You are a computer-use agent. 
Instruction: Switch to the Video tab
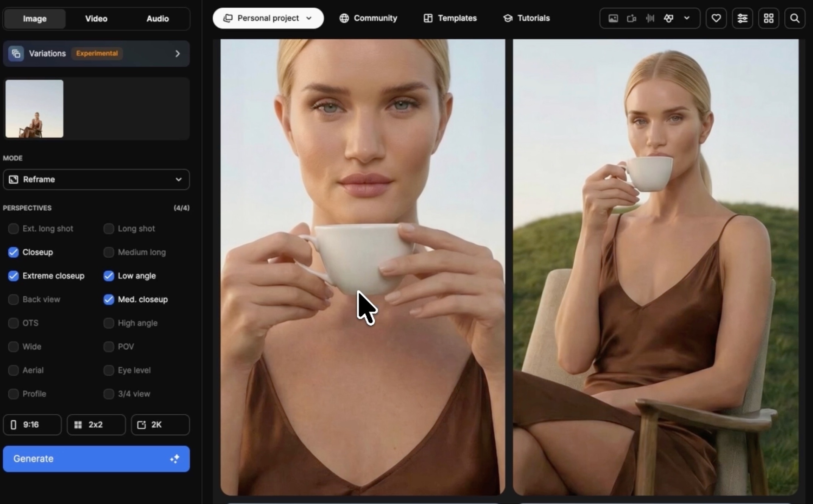point(96,19)
